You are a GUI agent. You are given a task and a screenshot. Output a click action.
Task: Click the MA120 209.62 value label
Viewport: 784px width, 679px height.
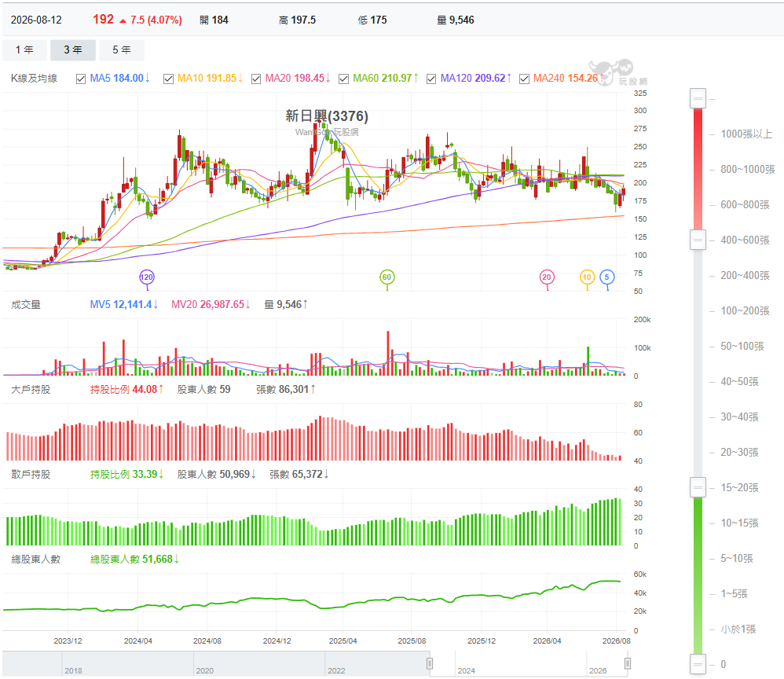(x=476, y=79)
